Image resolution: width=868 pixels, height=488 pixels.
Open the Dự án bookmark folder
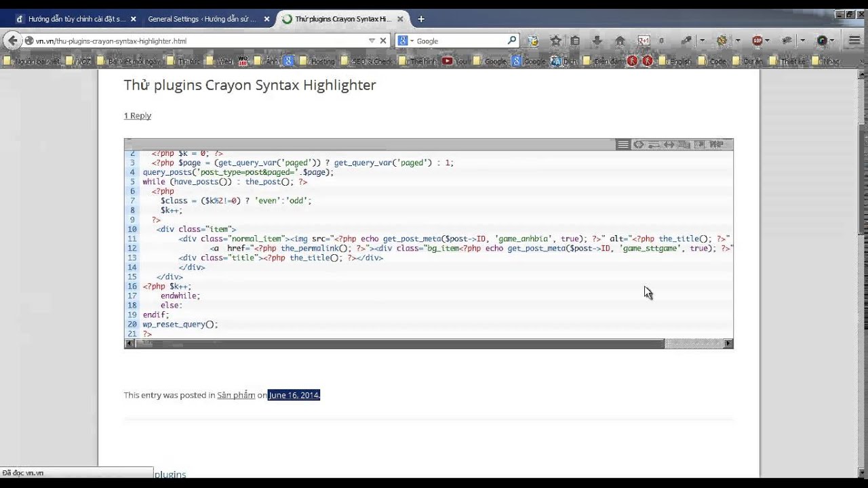tap(748, 61)
